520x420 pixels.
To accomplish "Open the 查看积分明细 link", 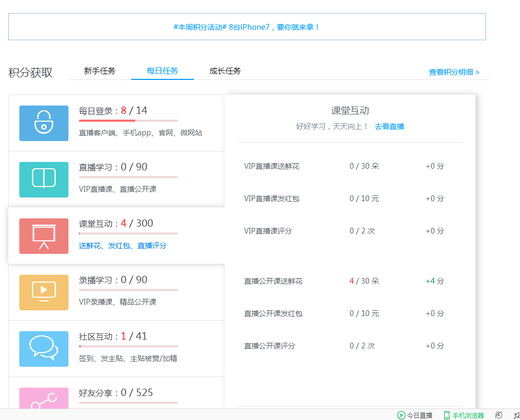I will click(x=454, y=72).
